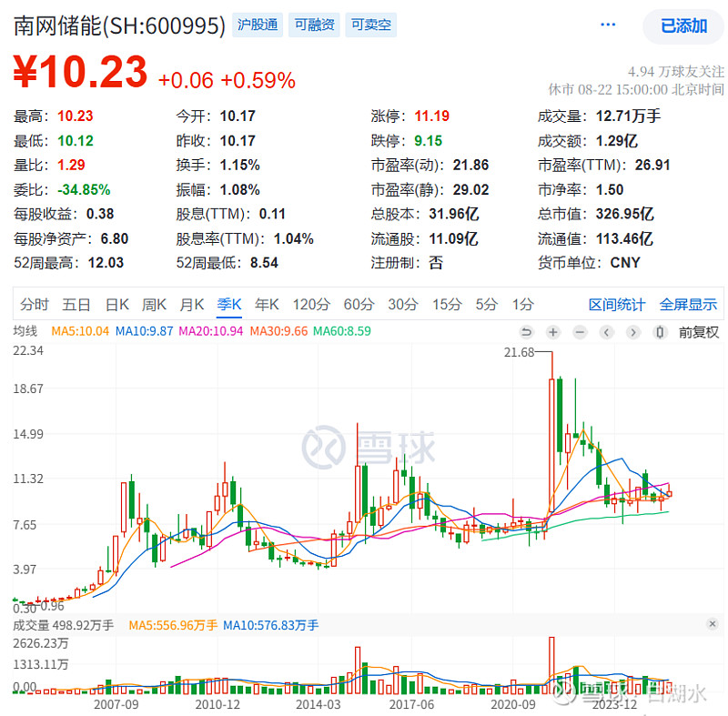The height and width of the screenshot is (716, 728).
Task: Click the 成交额 value 1.29亿
Action: coord(617,141)
